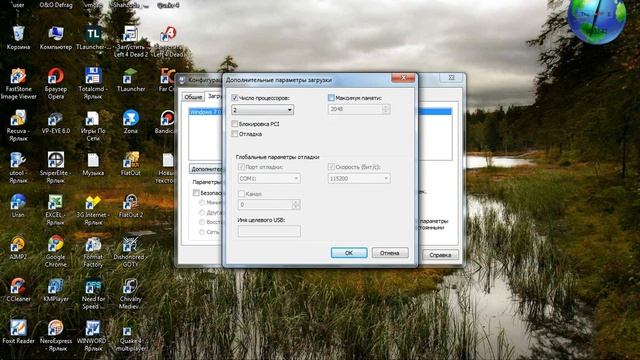Open the 115200 baud rate dropdown
The image size is (640, 360).
(359, 178)
